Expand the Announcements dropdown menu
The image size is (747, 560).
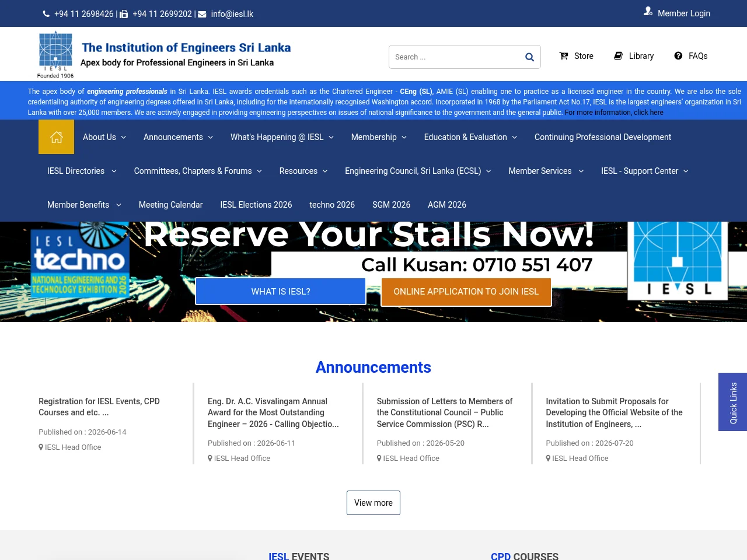[x=178, y=137]
